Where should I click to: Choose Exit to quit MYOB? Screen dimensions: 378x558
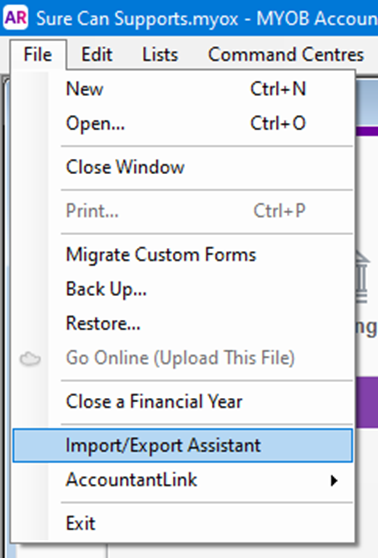click(x=183, y=523)
